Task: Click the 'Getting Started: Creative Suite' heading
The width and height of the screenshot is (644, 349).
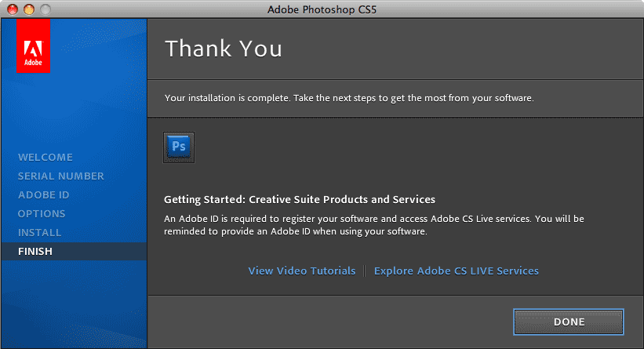Action: tap(300, 199)
